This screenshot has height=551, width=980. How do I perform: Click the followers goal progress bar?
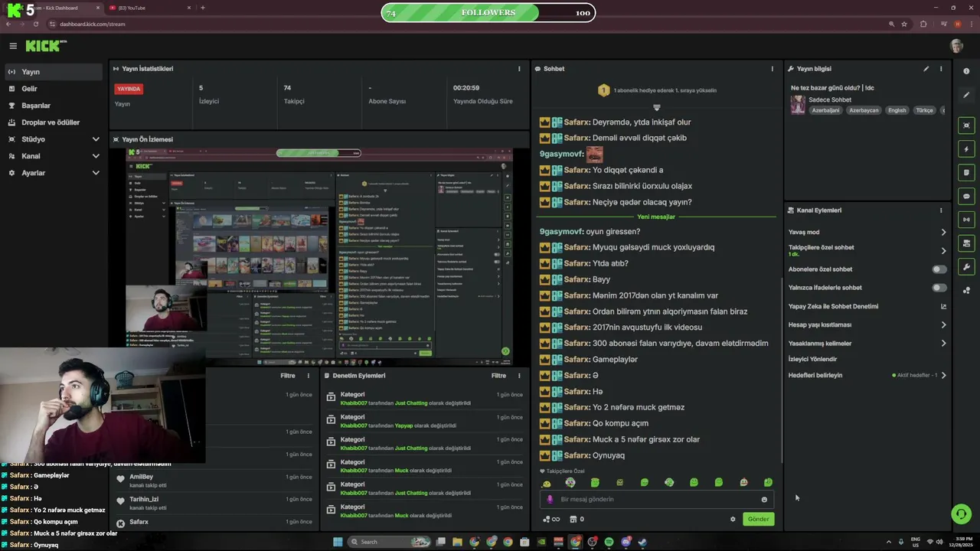tap(488, 12)
